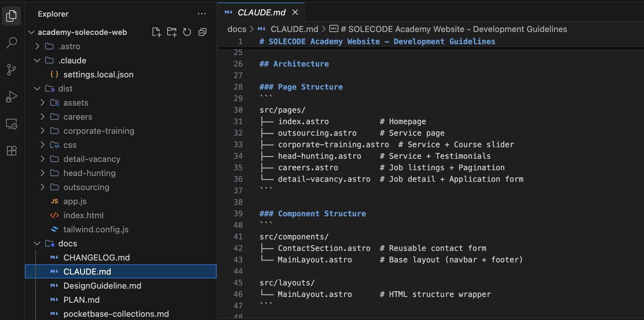
Task: Switch to the CLAUDE.md tab
Action: (261, 12)
